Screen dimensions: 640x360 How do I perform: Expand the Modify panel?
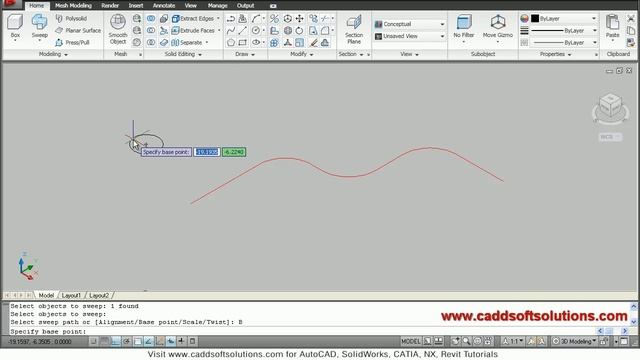301,54
